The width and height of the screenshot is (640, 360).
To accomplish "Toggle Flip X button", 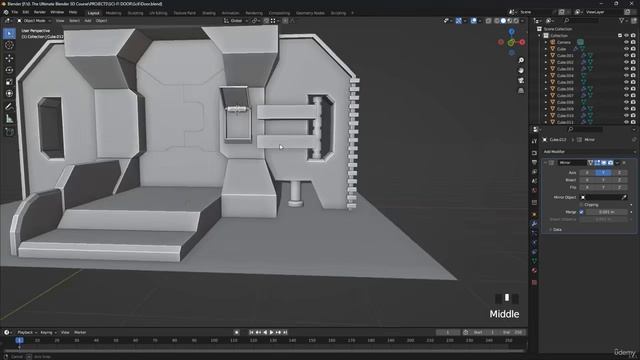I will [587, 187].
